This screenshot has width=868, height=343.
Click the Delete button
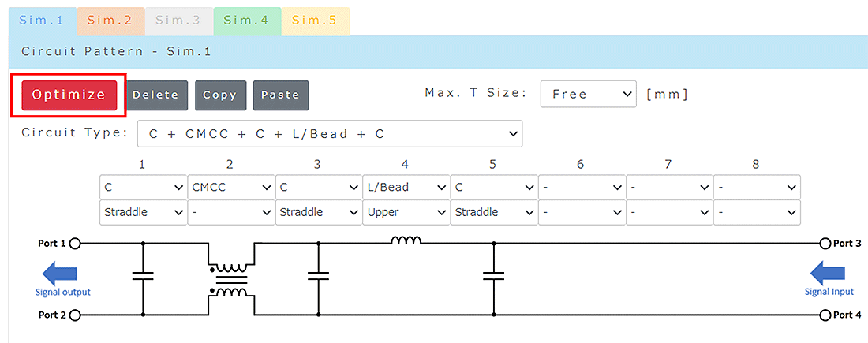point(156,95)
